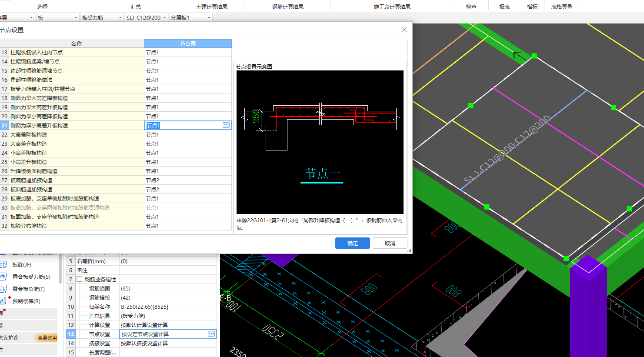Select row 18 侧面为梁大高差降板构造
This screenshot has width=644, height=357.
point(77,98)
